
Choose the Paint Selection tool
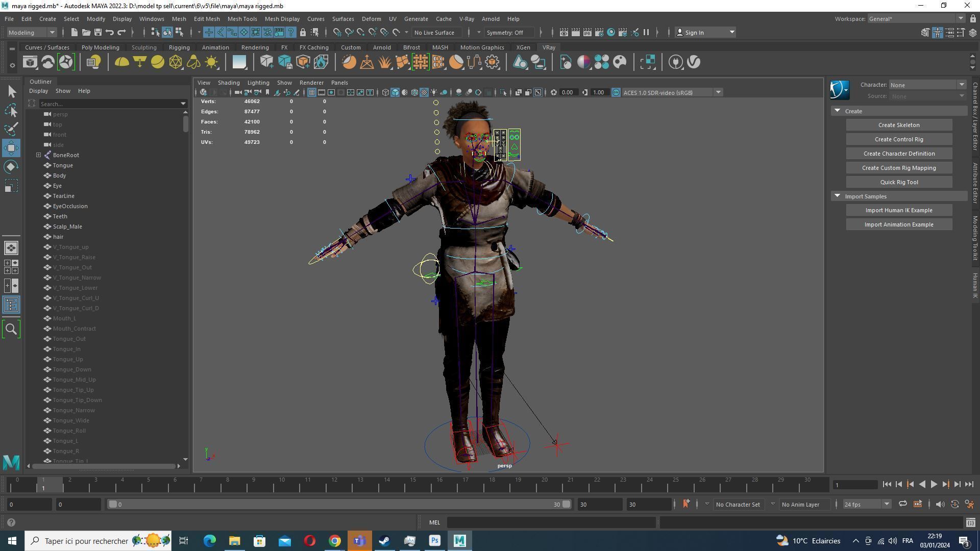click(x=12, y=129)
